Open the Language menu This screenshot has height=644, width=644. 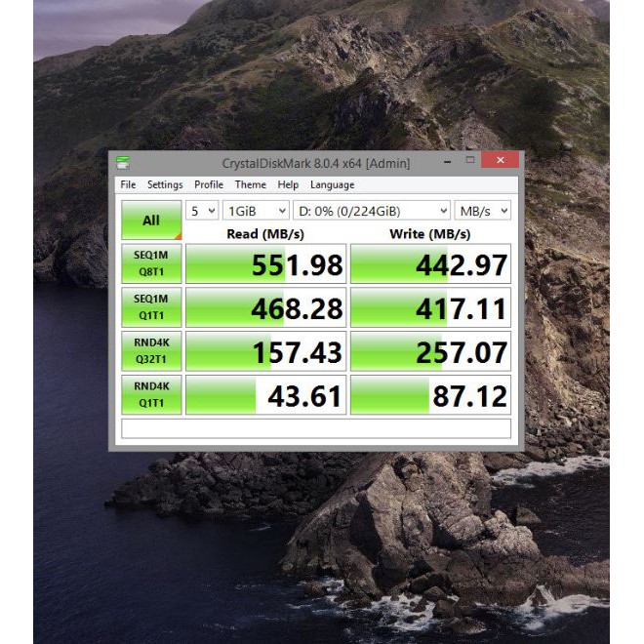click(333, 184)
